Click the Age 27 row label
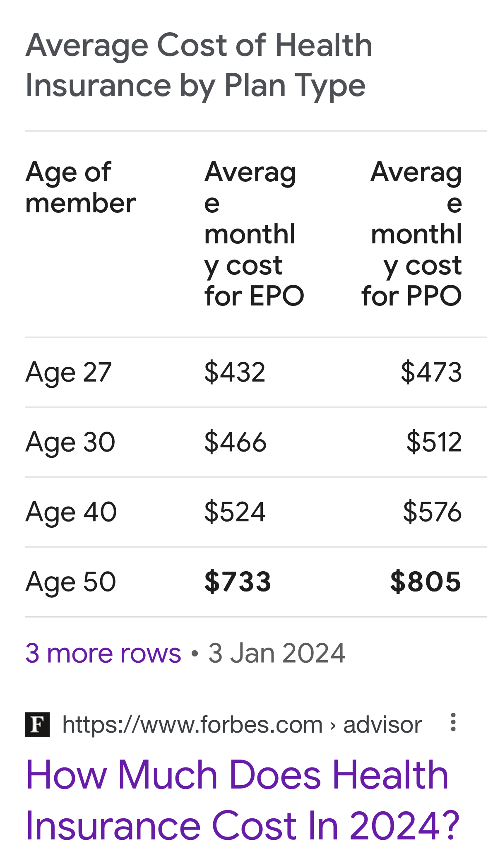Screen dimensions: 488x868 (x=69, y=372)
